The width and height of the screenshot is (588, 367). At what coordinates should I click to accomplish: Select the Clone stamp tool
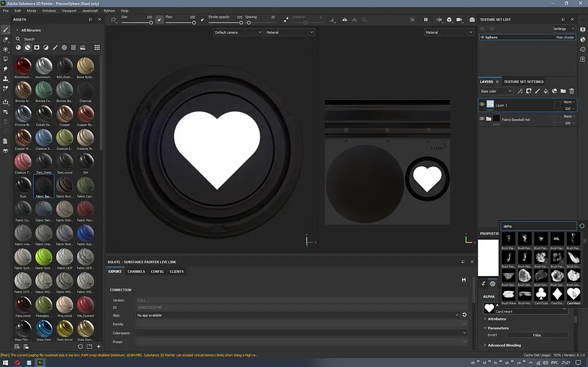click(x=5, y=79)
